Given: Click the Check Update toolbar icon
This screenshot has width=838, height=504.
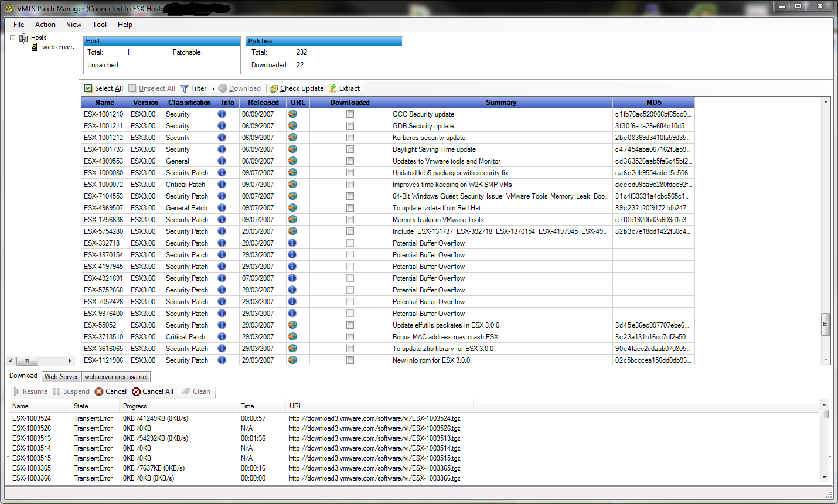Looking at the screenshot, I should coord(274,88).
